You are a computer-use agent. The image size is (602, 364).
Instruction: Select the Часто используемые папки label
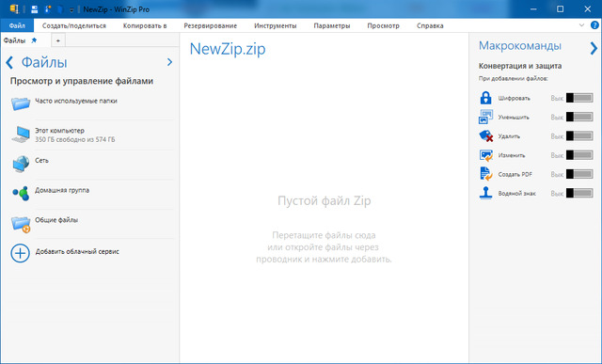76,101
